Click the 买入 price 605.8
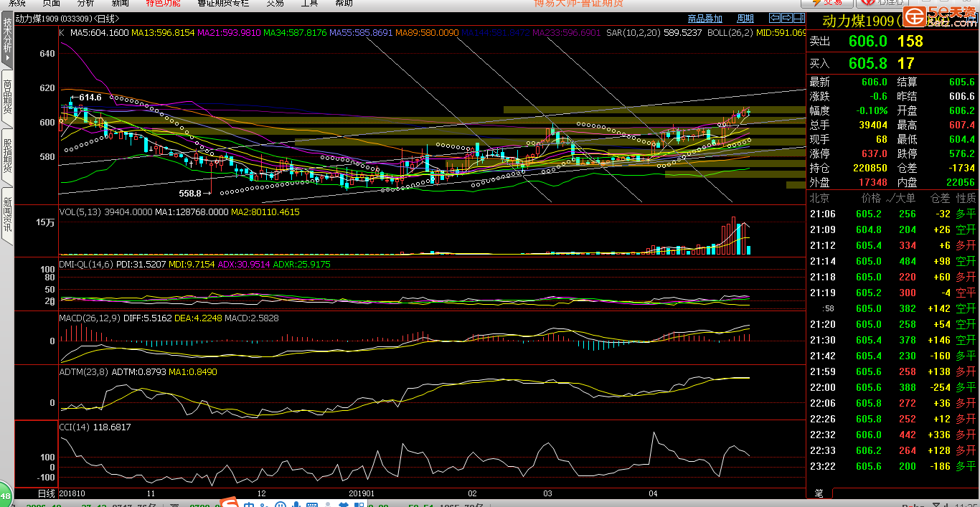This screenshot has height=507, width=980. coord(867,63)
